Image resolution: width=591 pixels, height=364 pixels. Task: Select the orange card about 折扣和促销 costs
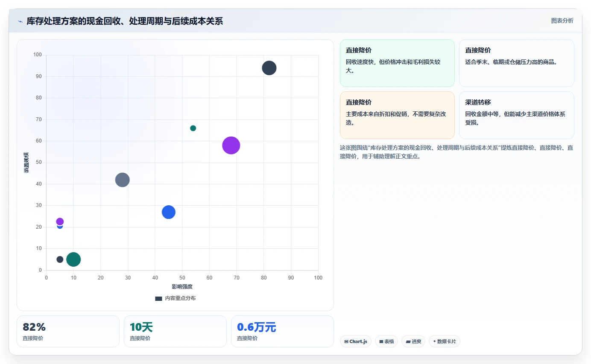coord(397,115)
